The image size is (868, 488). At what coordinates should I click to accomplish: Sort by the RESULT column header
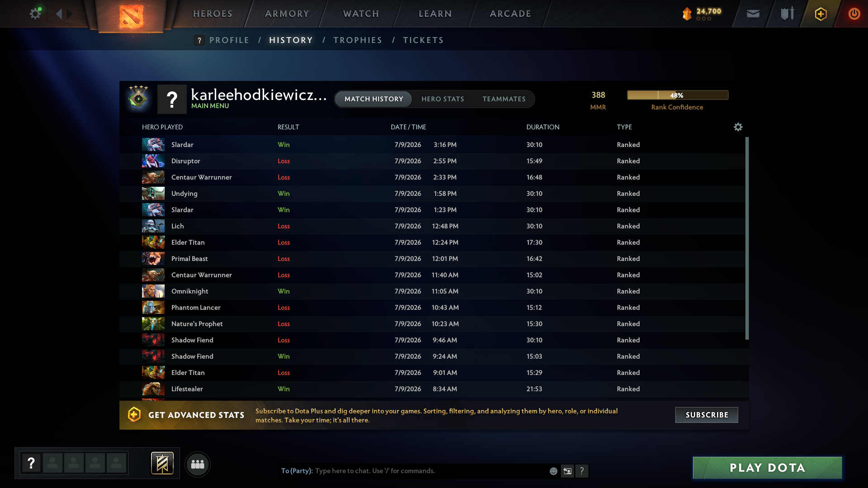288,127
